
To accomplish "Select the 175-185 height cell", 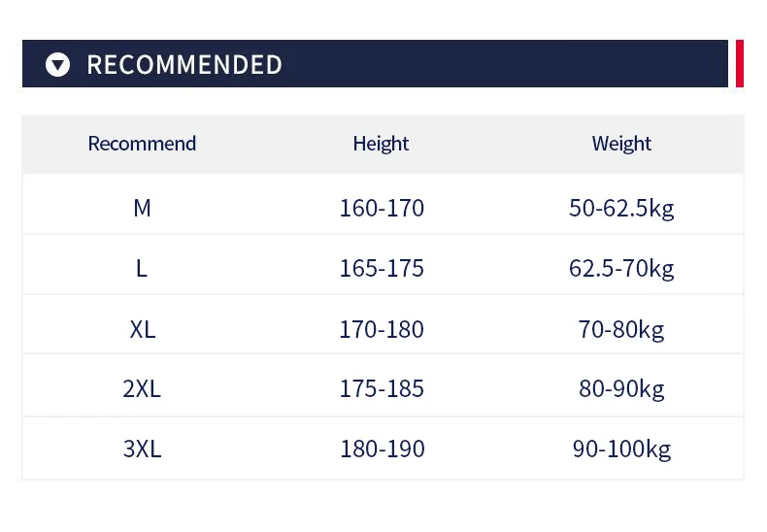I will click(x=382, y=389).
